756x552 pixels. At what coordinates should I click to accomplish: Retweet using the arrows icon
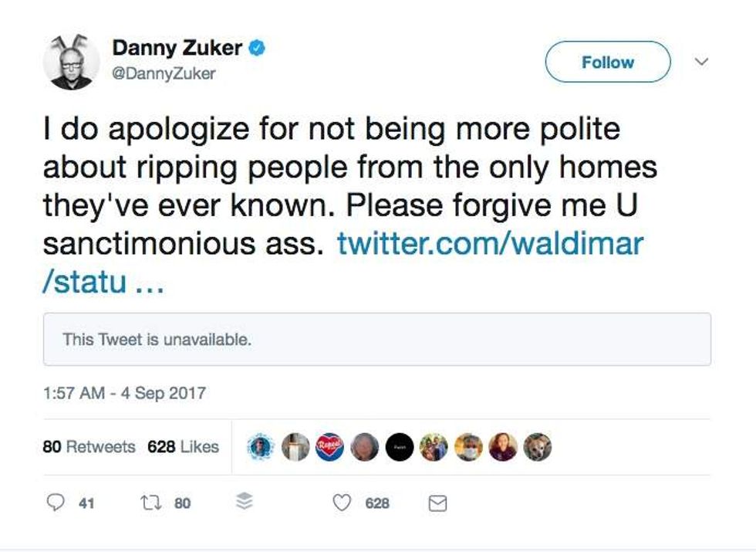pyautogui.click(x=150, y=503)
